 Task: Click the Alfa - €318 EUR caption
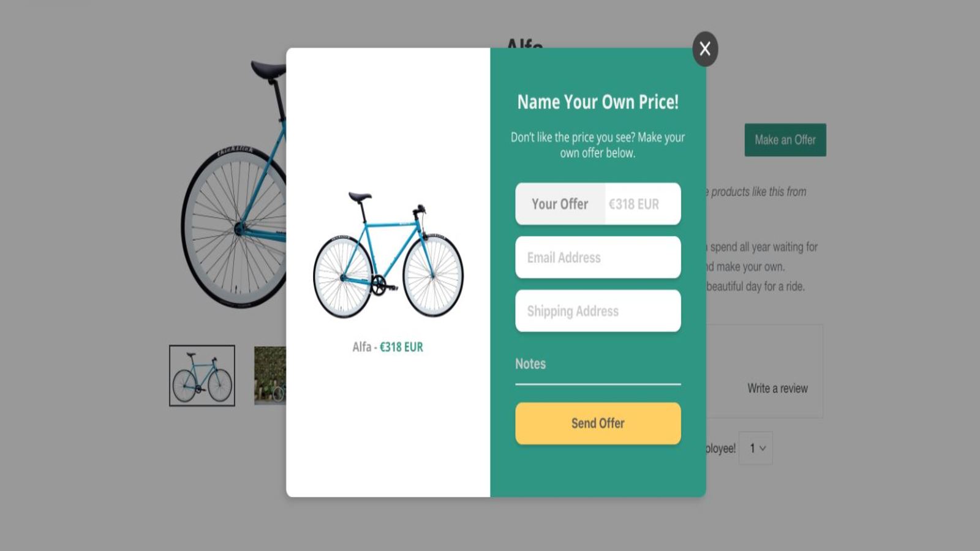(x=388, y=347)
